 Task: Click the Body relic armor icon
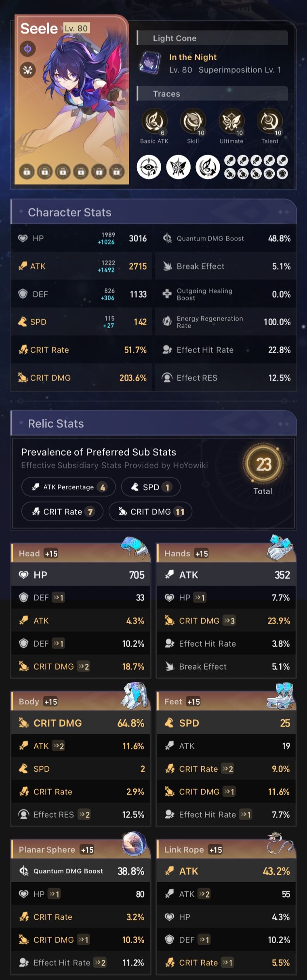coord(135,695)
